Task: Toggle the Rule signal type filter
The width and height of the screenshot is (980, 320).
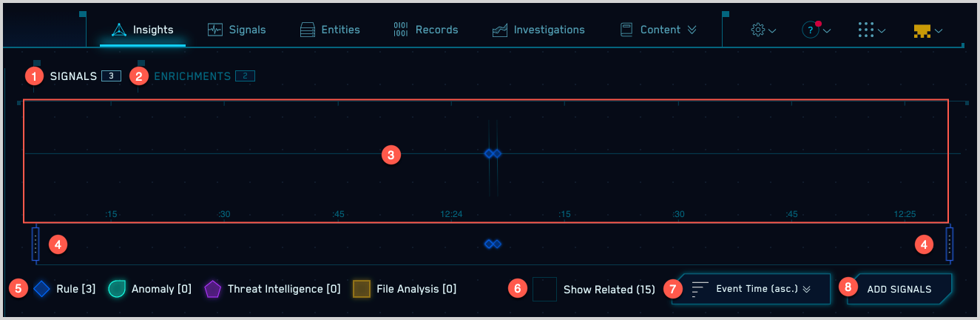Action: (43, 289)
